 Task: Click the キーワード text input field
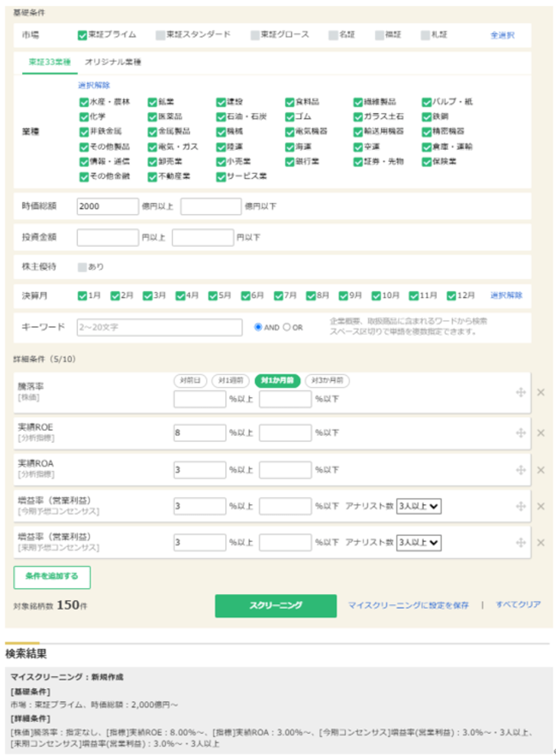160,328
